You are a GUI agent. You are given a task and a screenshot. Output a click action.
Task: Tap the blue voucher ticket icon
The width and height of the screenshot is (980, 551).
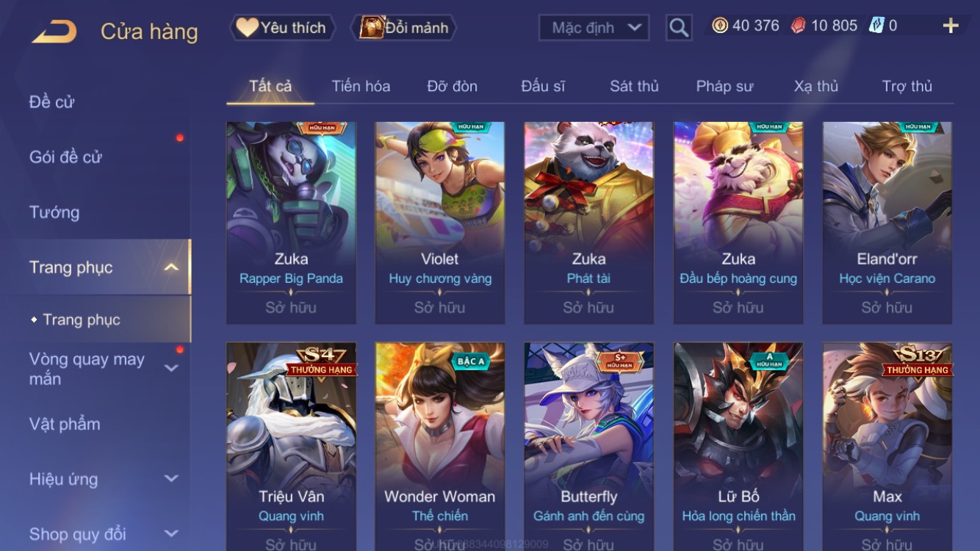[x=876, y=26]
